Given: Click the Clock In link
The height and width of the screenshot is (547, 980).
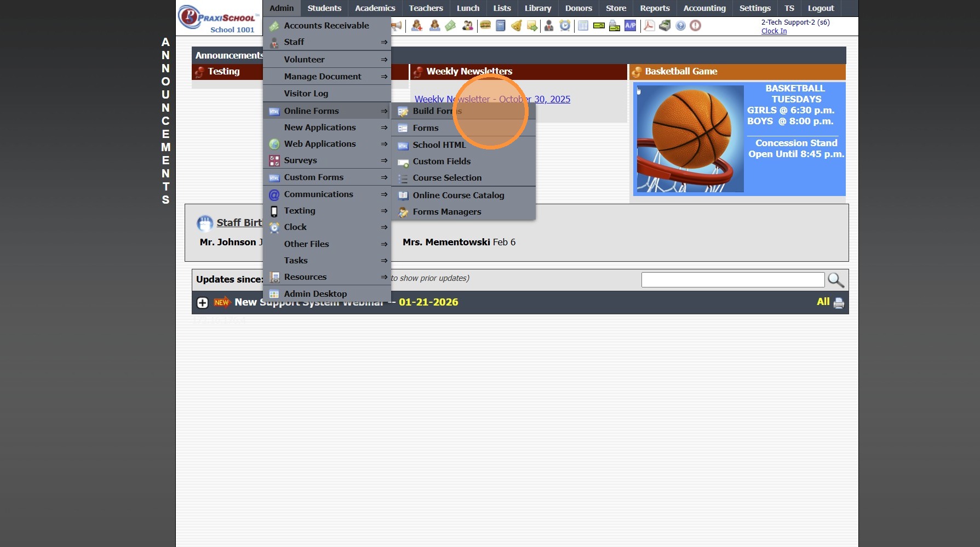Looking at the screenshot, I should coord(774,31).
